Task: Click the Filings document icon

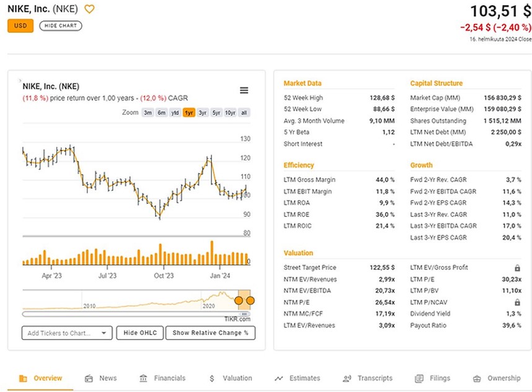Action: [x=419, y=378]
